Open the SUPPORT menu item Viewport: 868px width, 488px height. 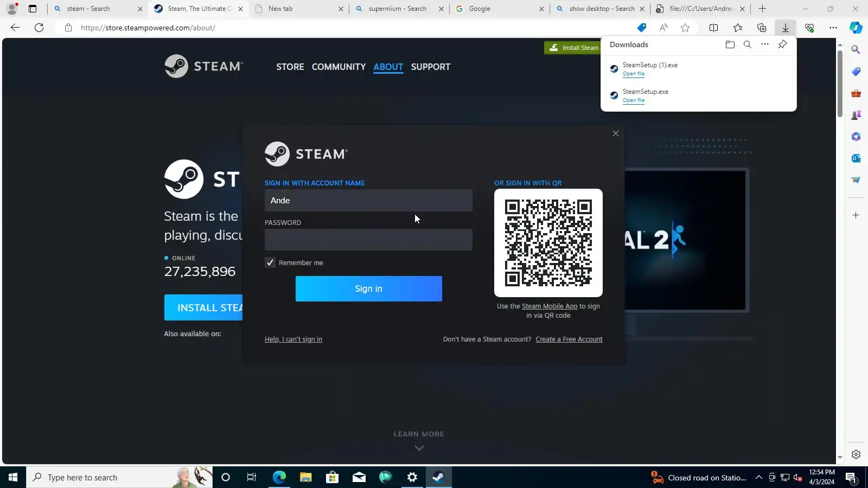point(431,67)
